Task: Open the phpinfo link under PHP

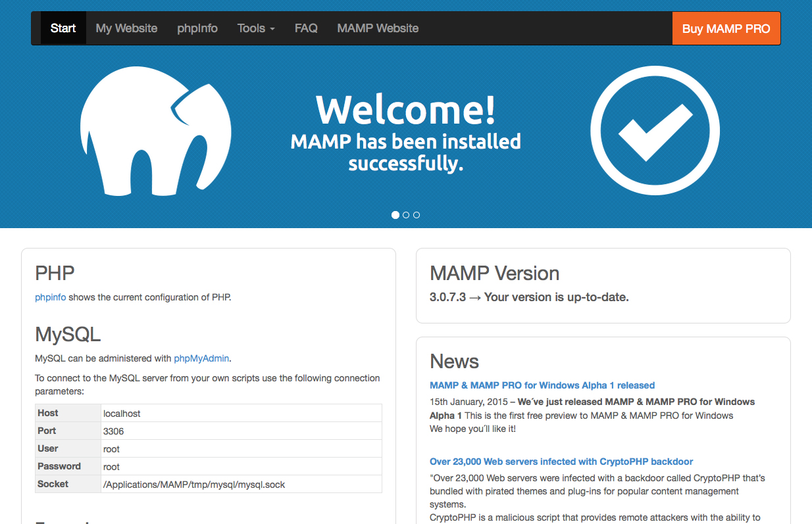Action: (51, 297)
